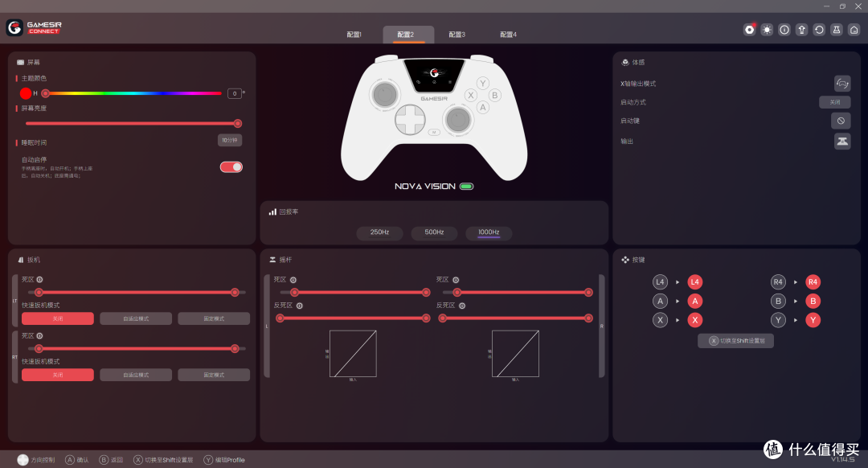Select the red mapped X button
Viewport: 868px width, 468px height.
click(x=694, y=320)
